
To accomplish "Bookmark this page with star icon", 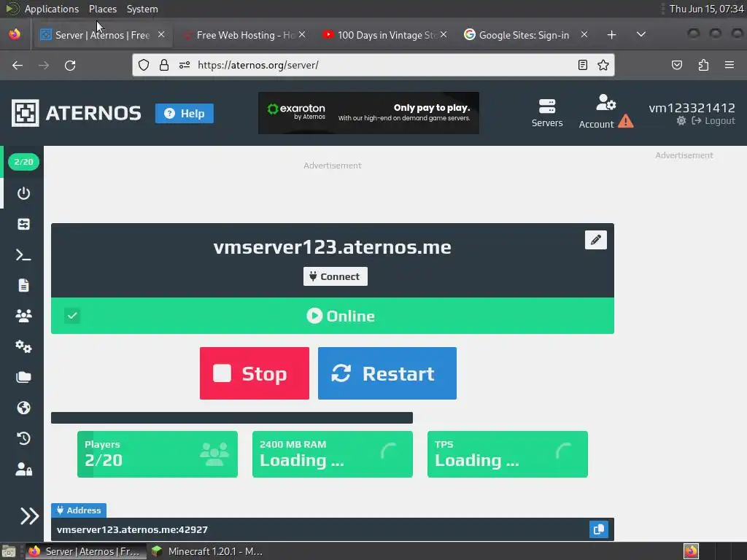I will 603,65.
